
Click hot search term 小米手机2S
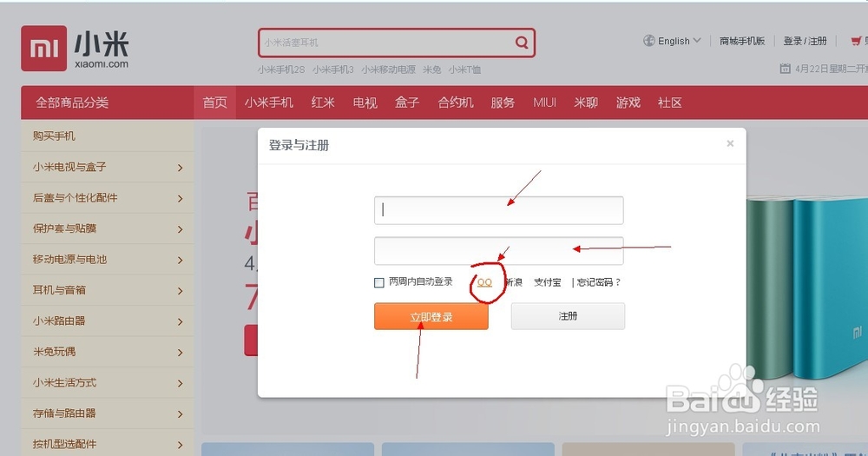(x=281, y=69)
